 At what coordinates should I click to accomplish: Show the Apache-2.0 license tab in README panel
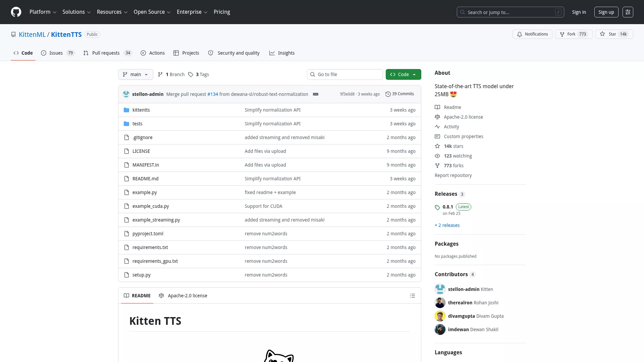pos(183,296)
